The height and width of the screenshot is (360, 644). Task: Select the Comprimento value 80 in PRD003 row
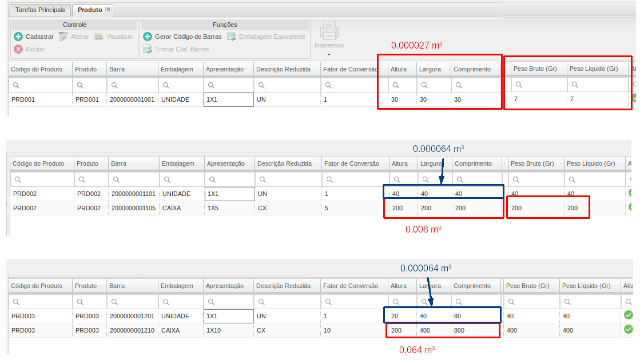pyautogui.click(x=475, y=316)
